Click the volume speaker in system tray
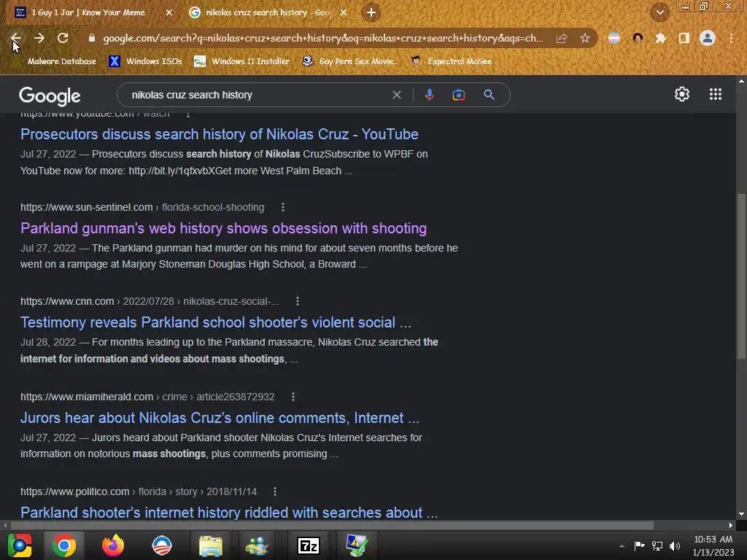The width and height of the screenshot is (747, 560). click(x=675, y=545)
